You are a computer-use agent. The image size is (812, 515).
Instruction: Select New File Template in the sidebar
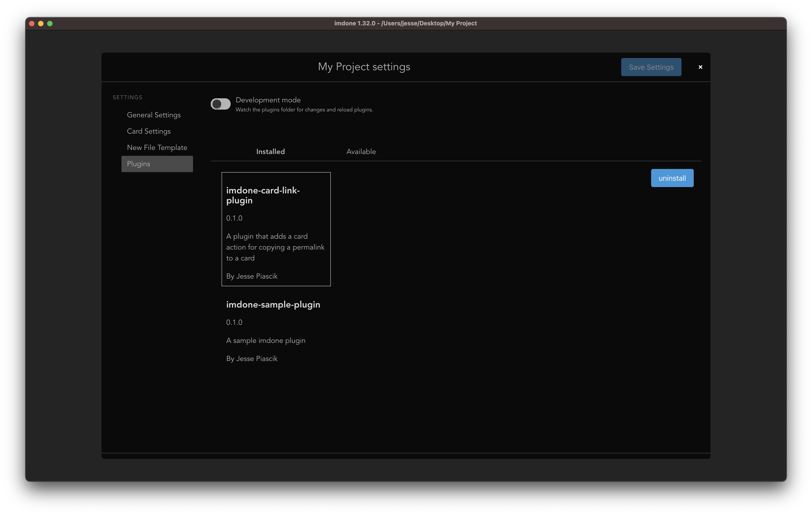[157, 147]
